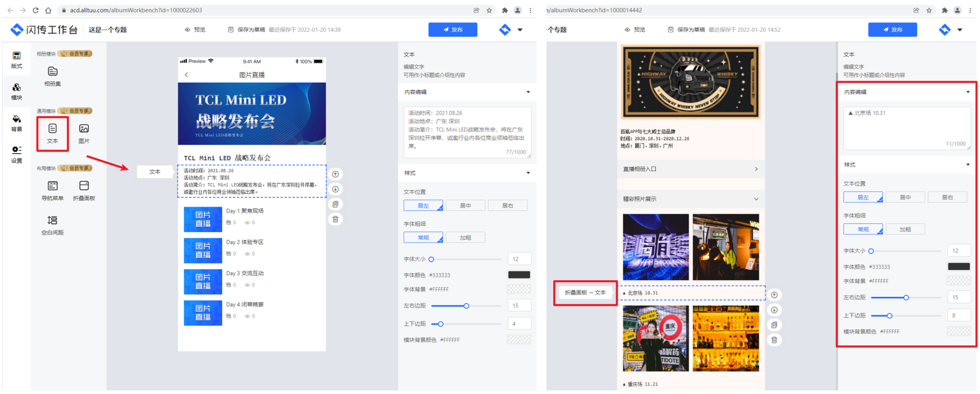Open 直播相册入口 row chevron
The image size is (980, 394).
756,169
